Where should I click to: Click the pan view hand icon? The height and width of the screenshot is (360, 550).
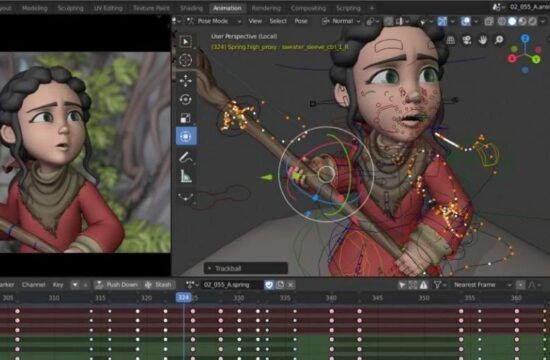tap(483, 40)
